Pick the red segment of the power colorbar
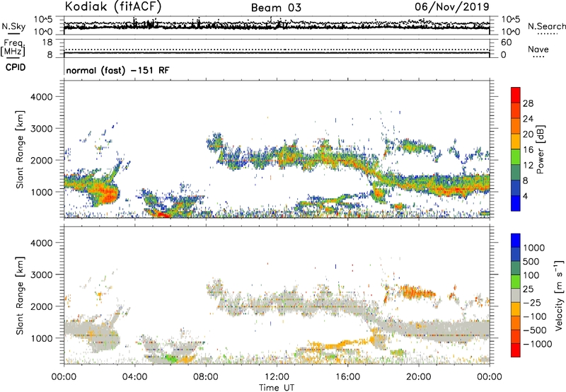 pyautogui.click(x=516, y=96)
